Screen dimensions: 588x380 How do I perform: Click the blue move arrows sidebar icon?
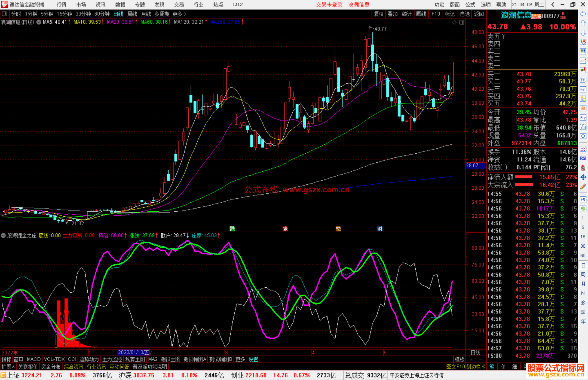(583, 177)
